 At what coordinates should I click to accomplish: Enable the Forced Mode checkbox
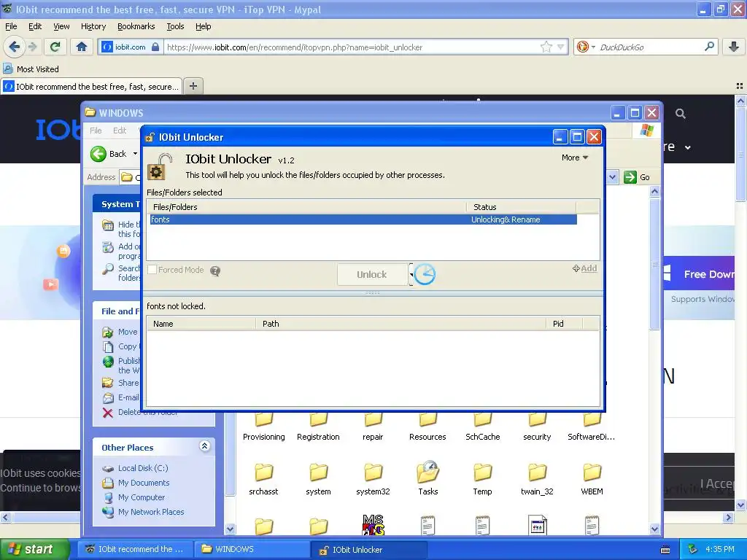pyautogui.click(x=152, y=270)
